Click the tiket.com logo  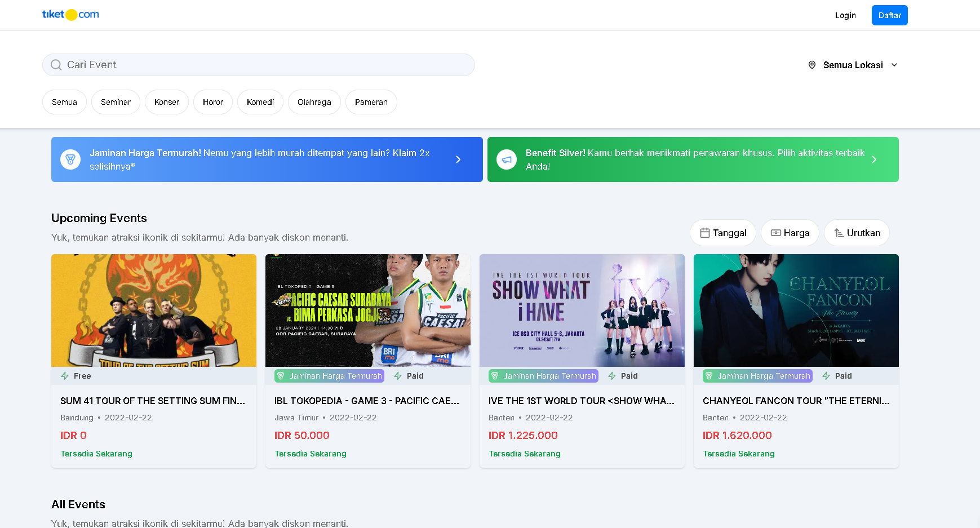click(x=70, y=15)
